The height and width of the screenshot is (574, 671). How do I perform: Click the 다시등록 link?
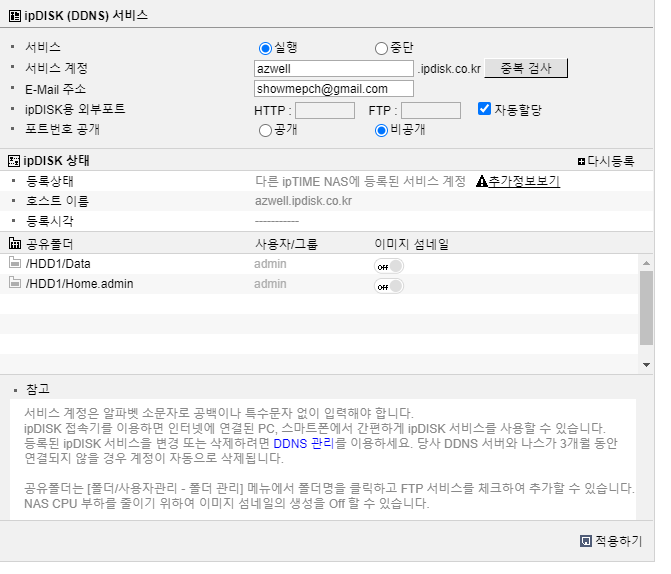(611, 161)
